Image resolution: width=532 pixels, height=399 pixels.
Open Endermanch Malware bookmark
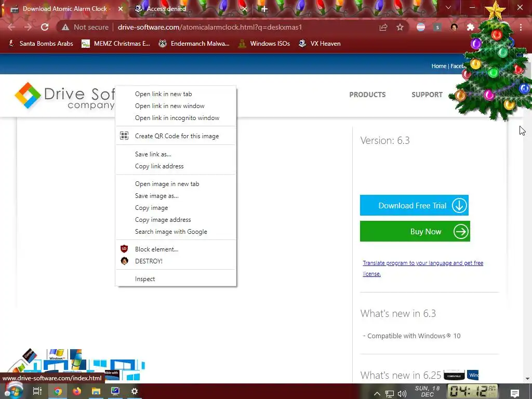(x=194, y=44)
